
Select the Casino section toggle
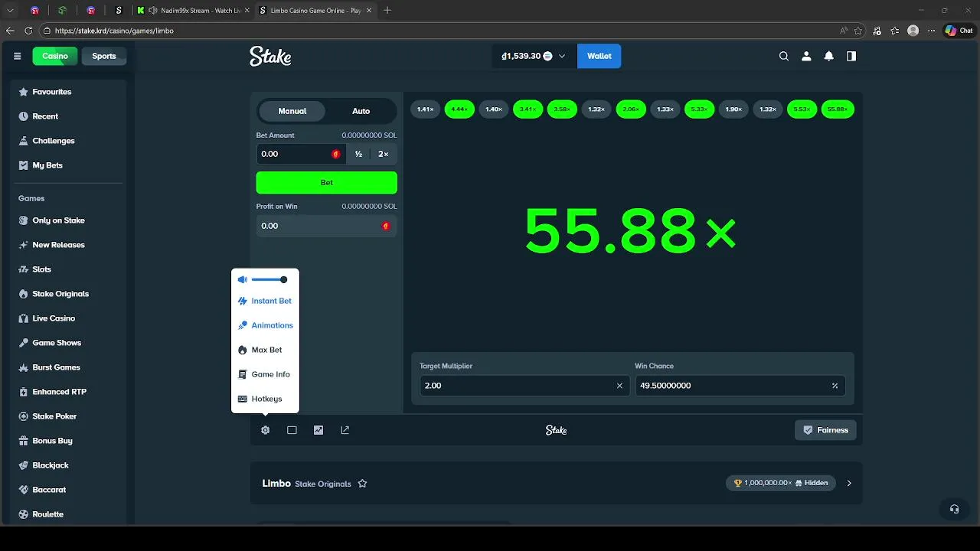55,56
